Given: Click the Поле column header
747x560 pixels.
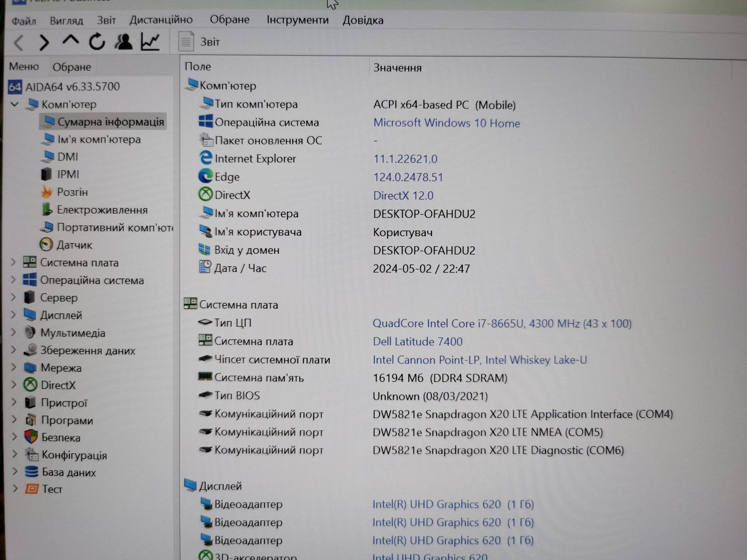Looking at the screenshot, I should 198,66.
